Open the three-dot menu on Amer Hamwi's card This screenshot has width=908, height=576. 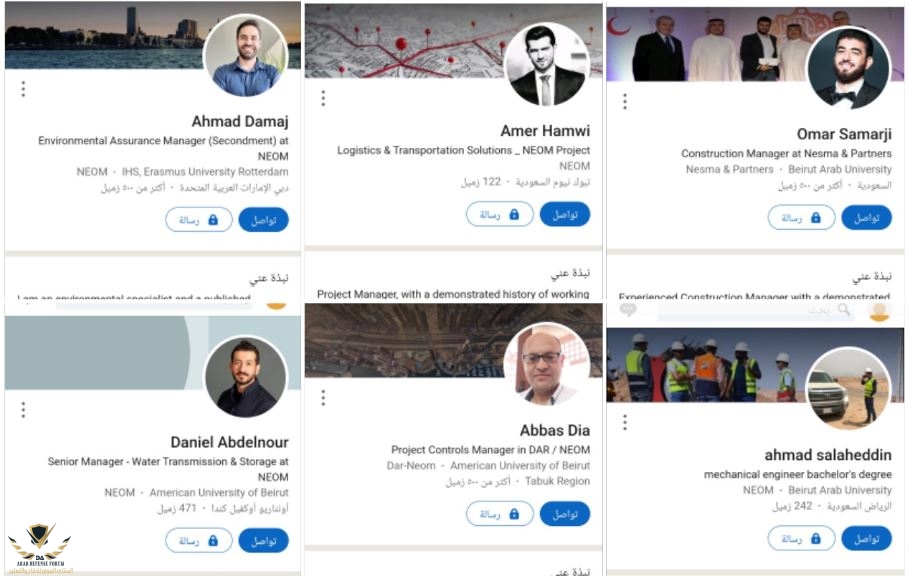(323, 98)
